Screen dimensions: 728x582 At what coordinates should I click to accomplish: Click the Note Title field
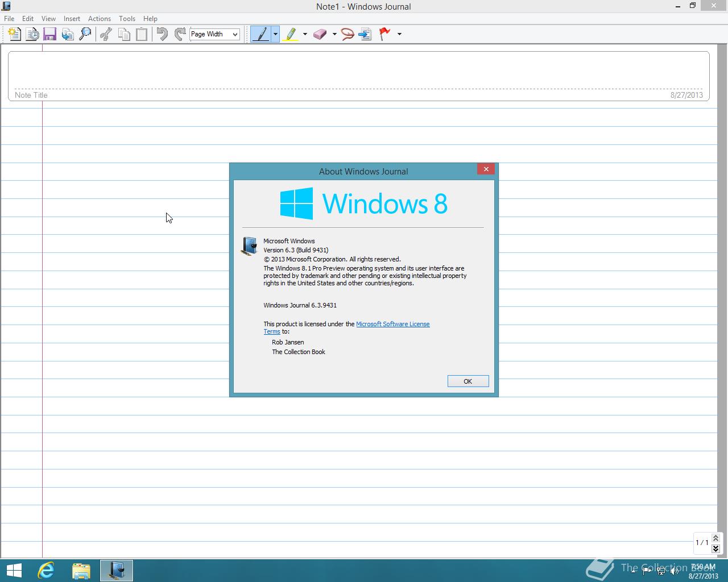click(x=359, y=76)
